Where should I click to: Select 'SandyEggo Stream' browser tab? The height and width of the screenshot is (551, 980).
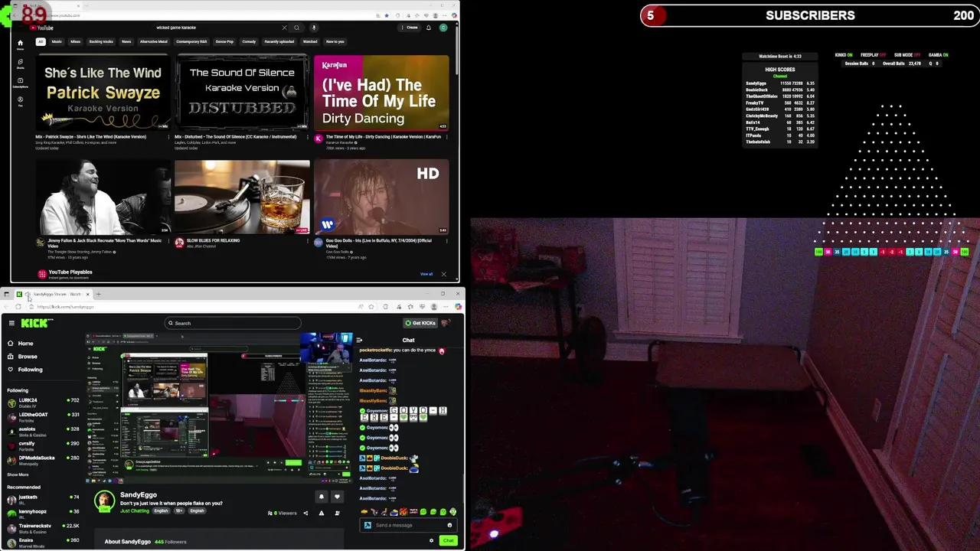[x=54, y=294]
